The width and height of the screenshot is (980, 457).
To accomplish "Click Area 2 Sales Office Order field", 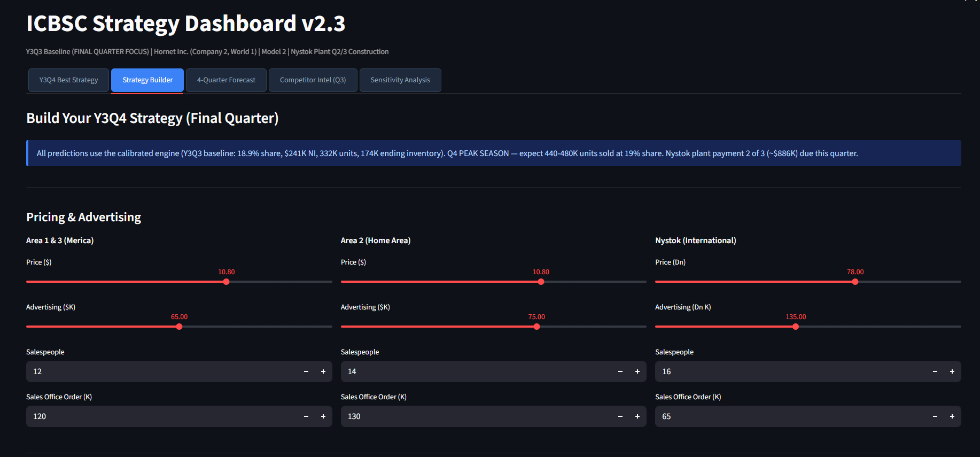I will [476, 416].
